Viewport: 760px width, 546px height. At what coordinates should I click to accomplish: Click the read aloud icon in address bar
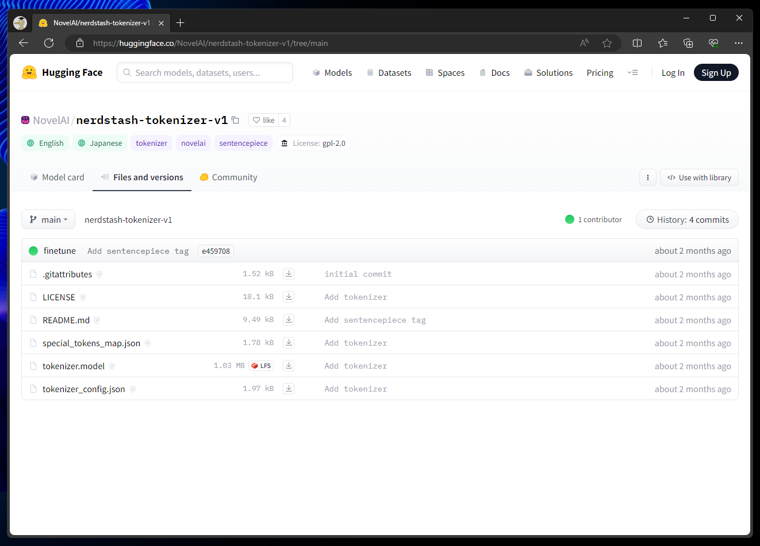(584, 43)
